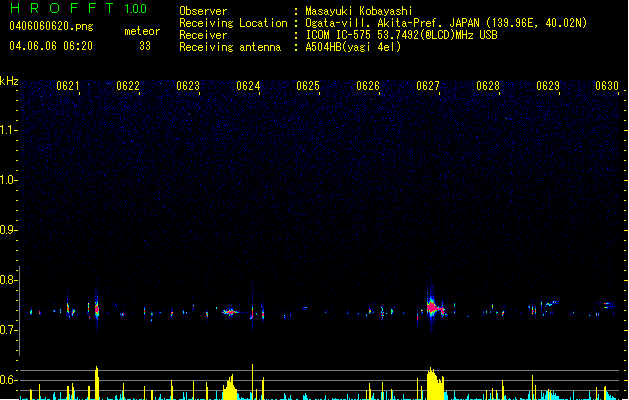
Task: Click the Receiving Location label
Action: 233,23
